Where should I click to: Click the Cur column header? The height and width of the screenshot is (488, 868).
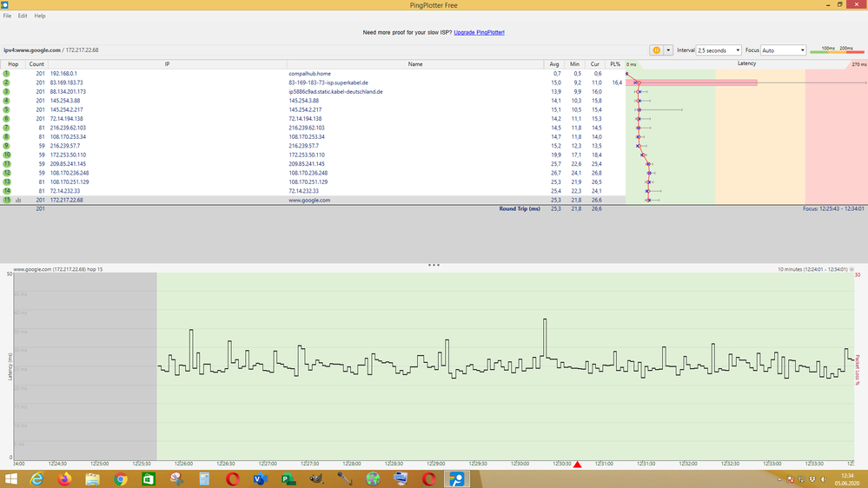click(x=594, y=64)
